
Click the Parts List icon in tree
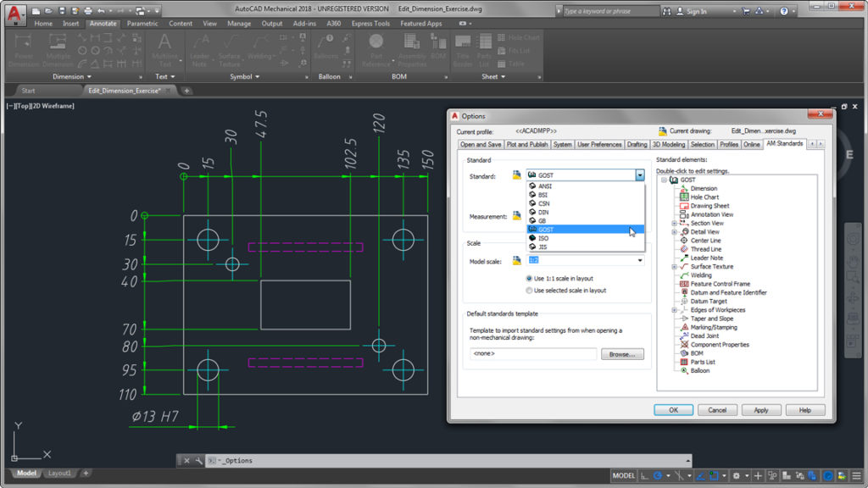(x=683, y=362)
